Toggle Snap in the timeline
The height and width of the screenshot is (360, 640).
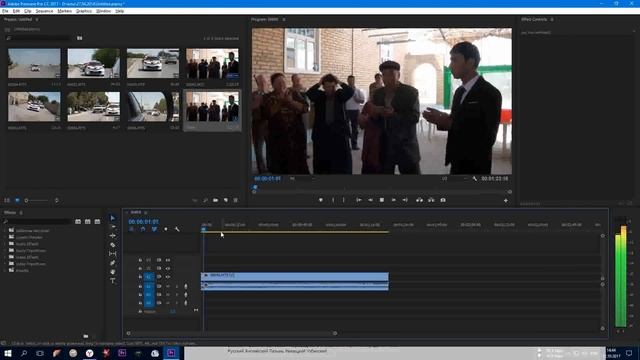[143, 229]
